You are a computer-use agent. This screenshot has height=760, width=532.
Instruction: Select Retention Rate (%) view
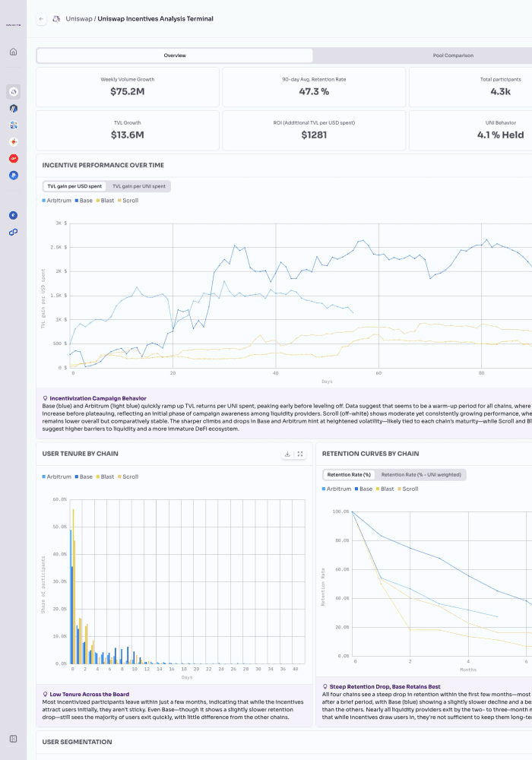[x=349, y=474]
